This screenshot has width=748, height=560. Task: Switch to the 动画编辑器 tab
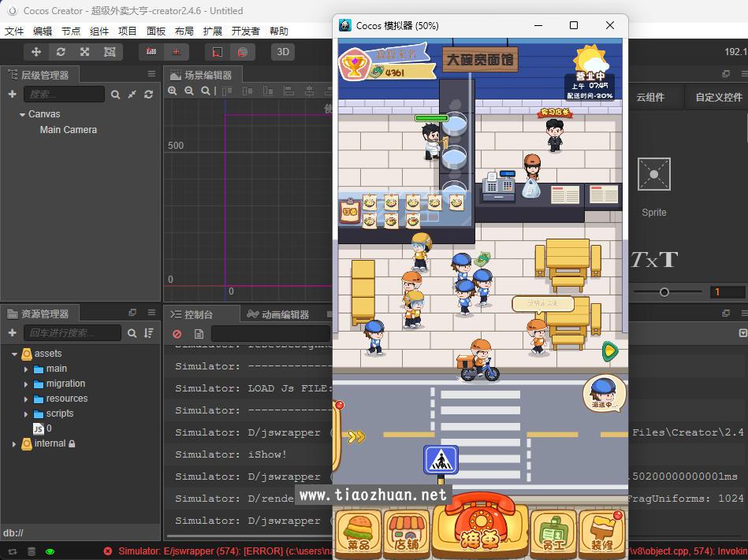(278, 314)
